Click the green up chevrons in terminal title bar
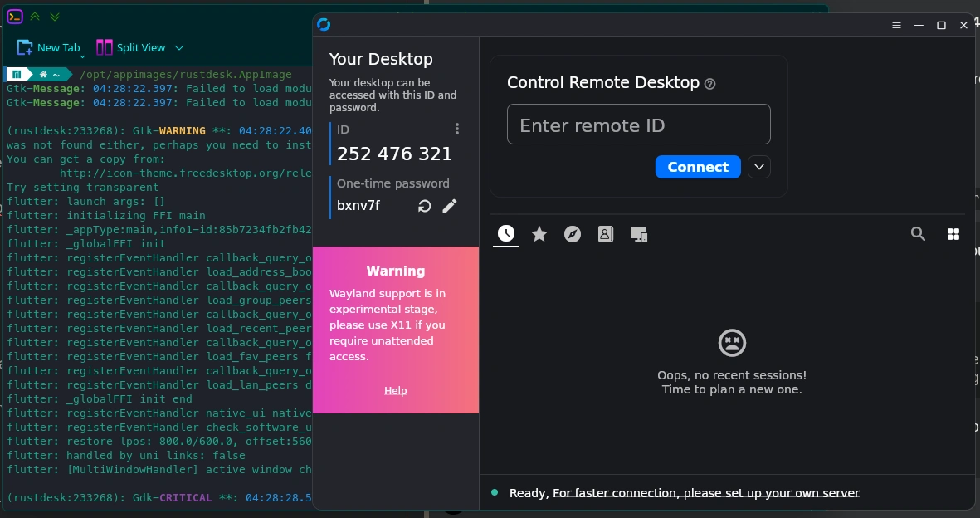The width and height of the screenshot is (980, 518). [35, 17]
